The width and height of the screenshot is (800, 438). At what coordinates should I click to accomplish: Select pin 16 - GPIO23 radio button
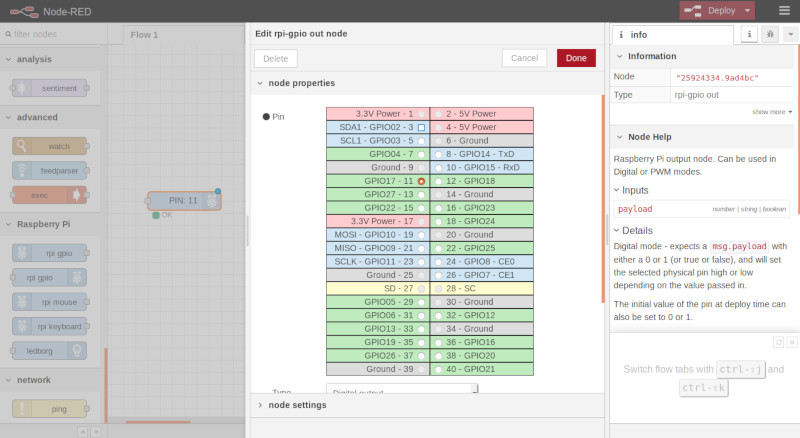tap(438, 208)
